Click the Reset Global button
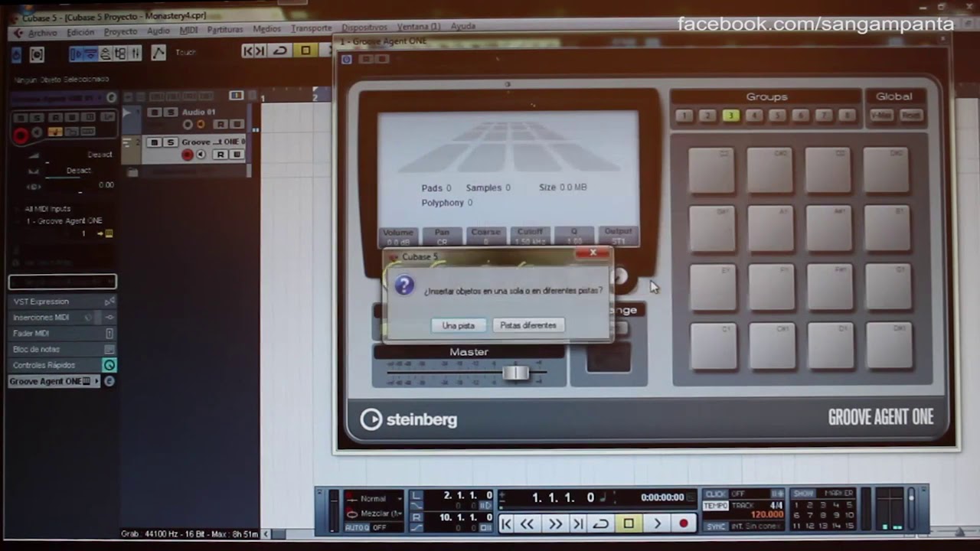The height and width of the screenshot is (551, 980). (x=910, y=115)
